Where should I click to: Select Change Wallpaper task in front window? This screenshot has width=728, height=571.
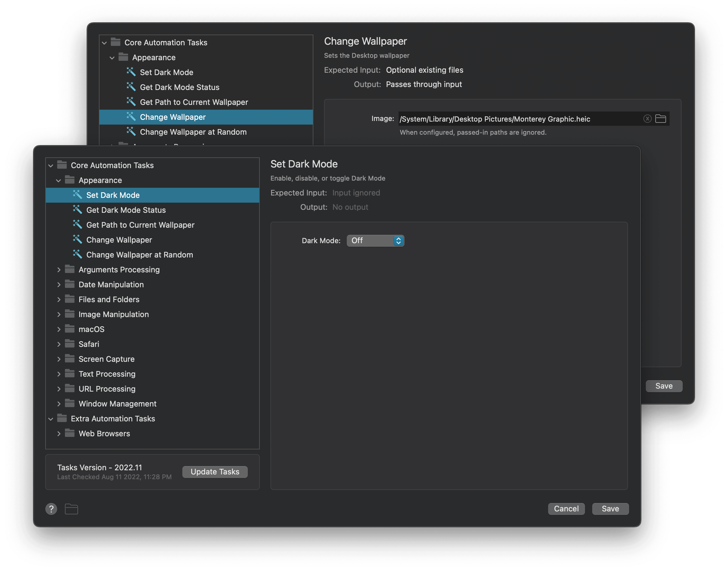pyautogui.click(x=119, y=240)
